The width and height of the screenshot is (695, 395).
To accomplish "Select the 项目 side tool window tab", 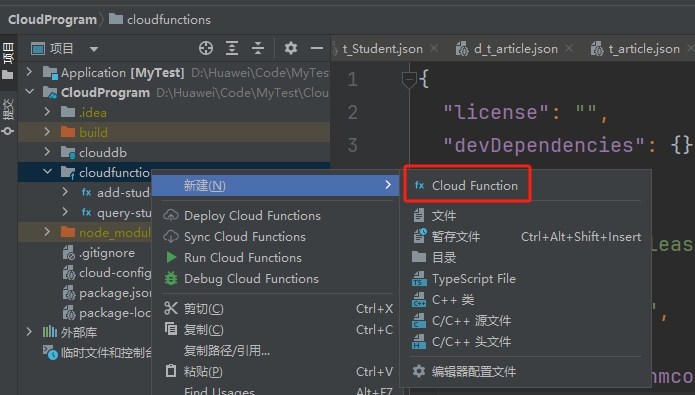I will coord(8,61).
